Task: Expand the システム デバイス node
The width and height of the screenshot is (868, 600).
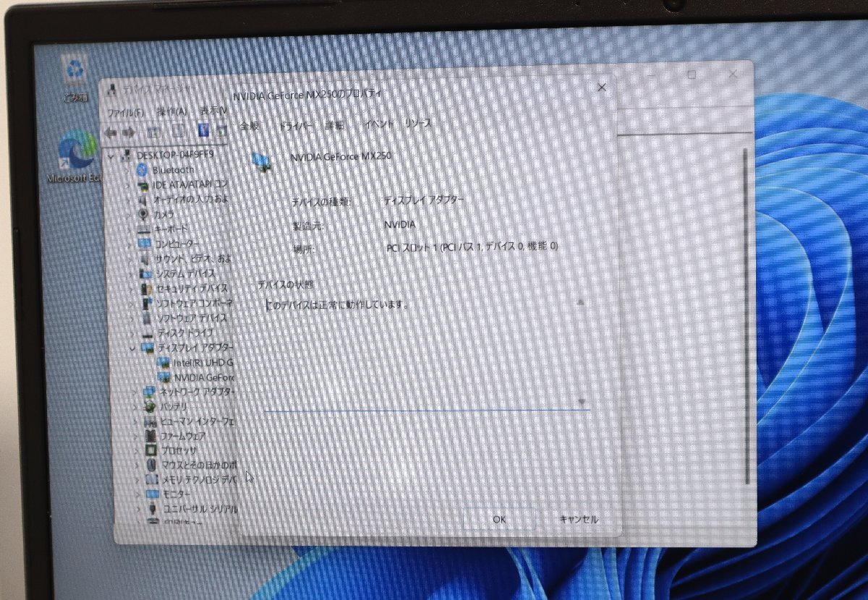Action: pyautogui.click(x=129, y=274)
